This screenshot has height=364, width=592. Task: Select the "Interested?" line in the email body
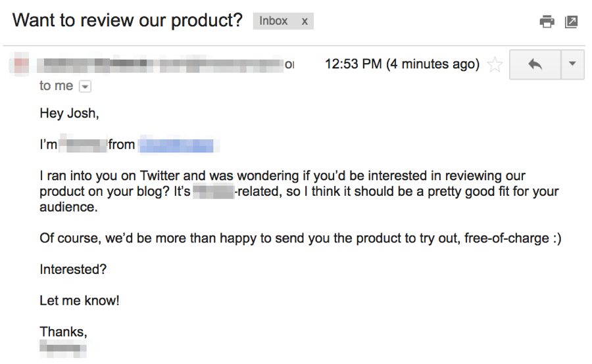[73, 269]
